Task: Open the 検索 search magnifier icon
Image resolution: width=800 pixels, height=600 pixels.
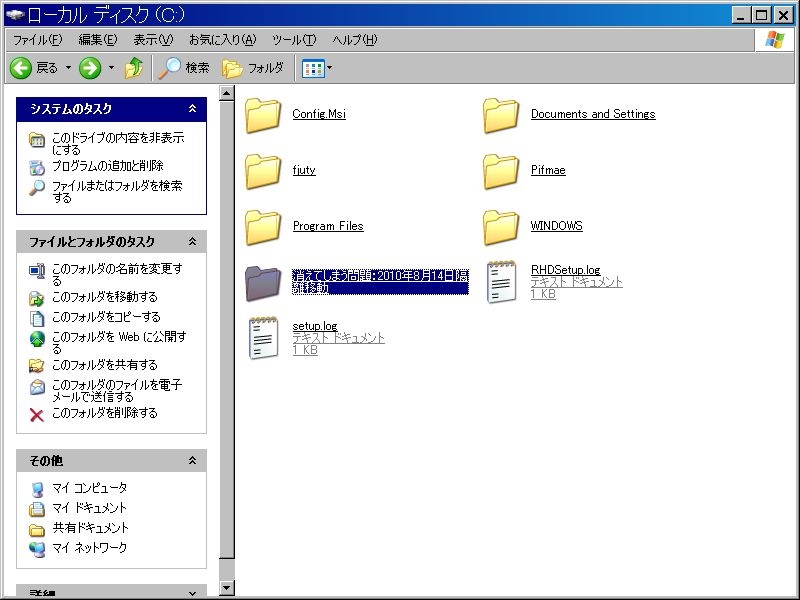Action: tap(169, 68)
